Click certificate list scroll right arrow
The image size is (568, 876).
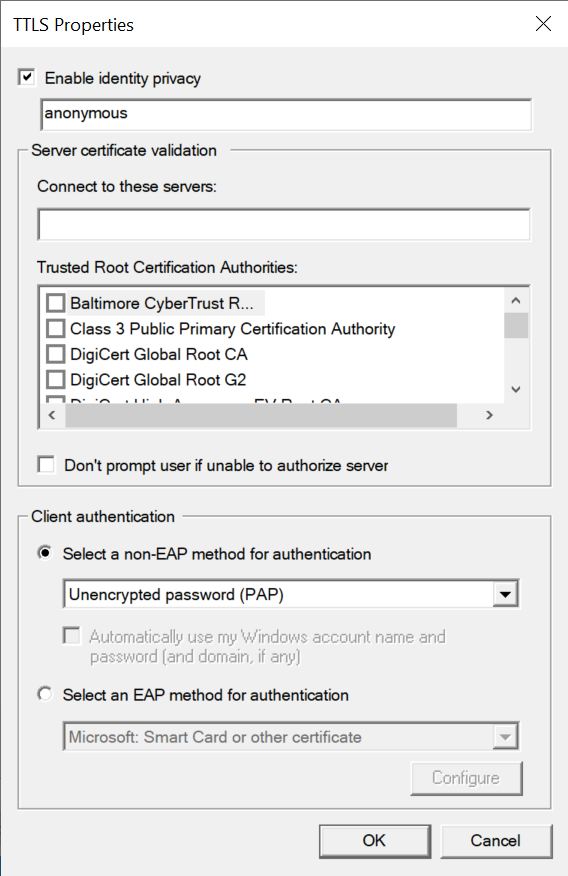coord(489,415)
